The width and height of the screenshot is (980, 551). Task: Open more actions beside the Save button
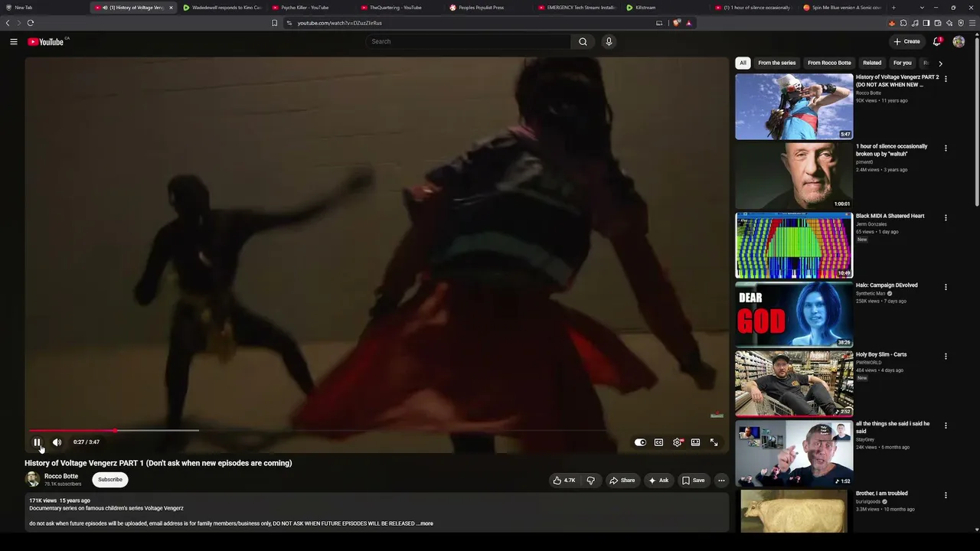(721, 481)
